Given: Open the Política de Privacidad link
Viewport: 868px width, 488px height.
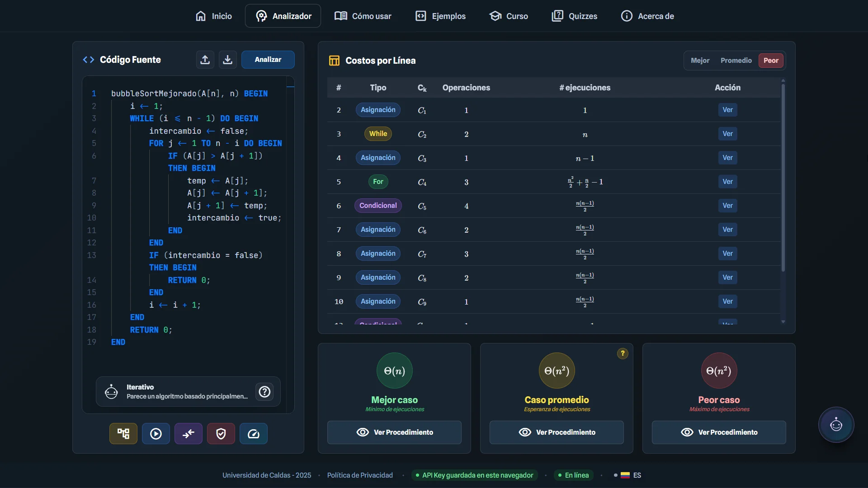Looking at the screenshot, I should [x=360, y=475].
